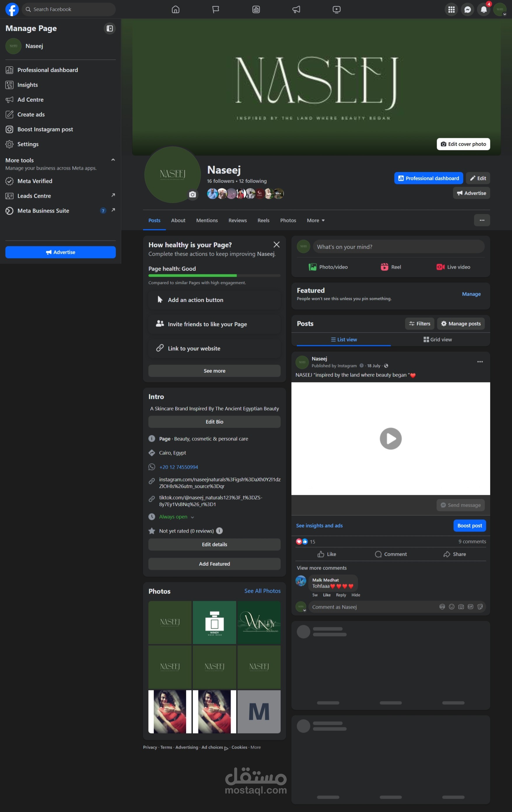Screen dimensions: 512x812
Task: Click Edit Bio
Action: click(214, 422)
